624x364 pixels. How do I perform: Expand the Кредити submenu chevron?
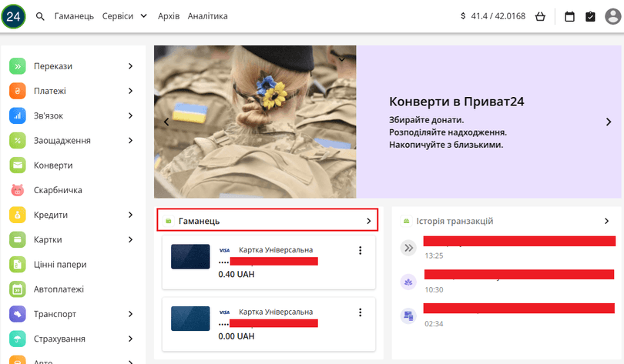130,215
